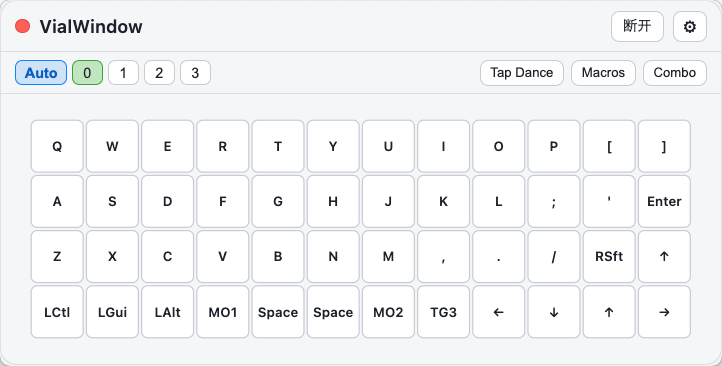
Task: Open settings with the gear icon
Action: [689, 27]
